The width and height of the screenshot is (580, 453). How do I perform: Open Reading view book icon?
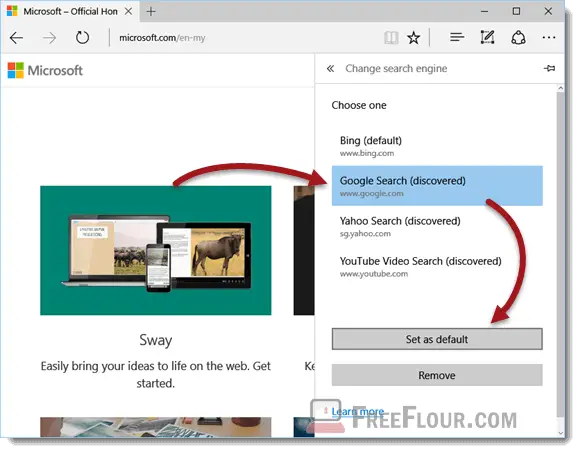click(x=391, y=37)
